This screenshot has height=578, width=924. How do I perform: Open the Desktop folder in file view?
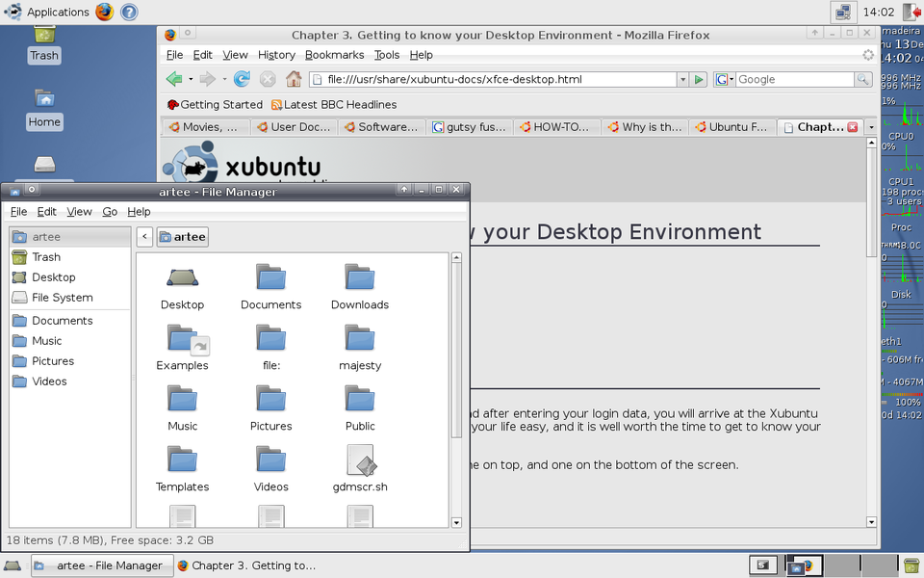pyautogui.click(x=182, y=278)
